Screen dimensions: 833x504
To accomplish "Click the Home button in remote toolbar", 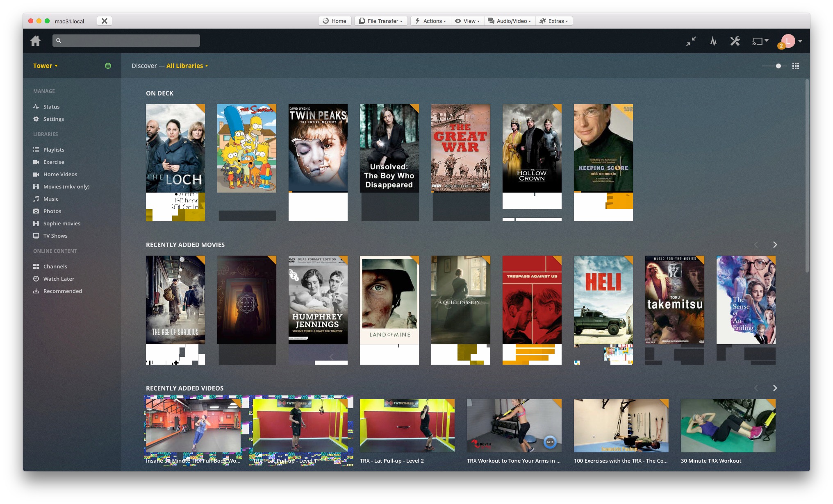I will tap(335, 21).
